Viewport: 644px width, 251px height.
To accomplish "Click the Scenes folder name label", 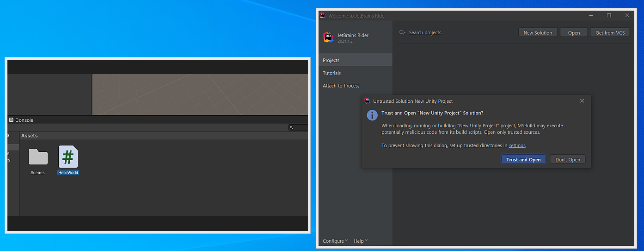I will pyautogui.click(x=38, y=173).
